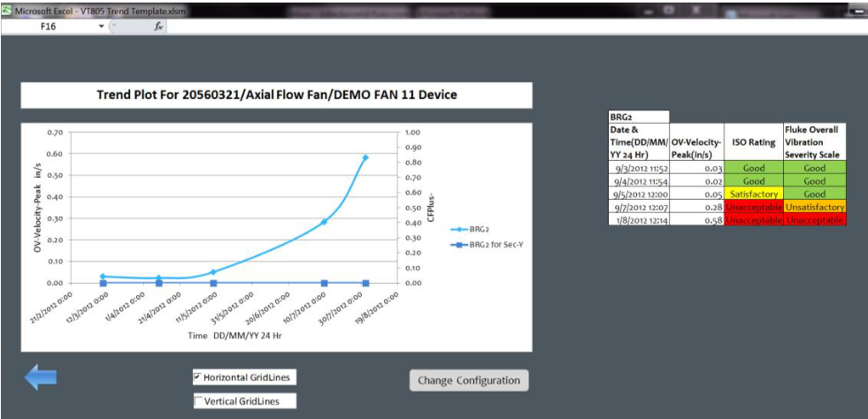Viewport: 868px width, 419px height.
Task: Click Good Fluke severity in 9/5/2012 row
Action: (x=814, y=194)
